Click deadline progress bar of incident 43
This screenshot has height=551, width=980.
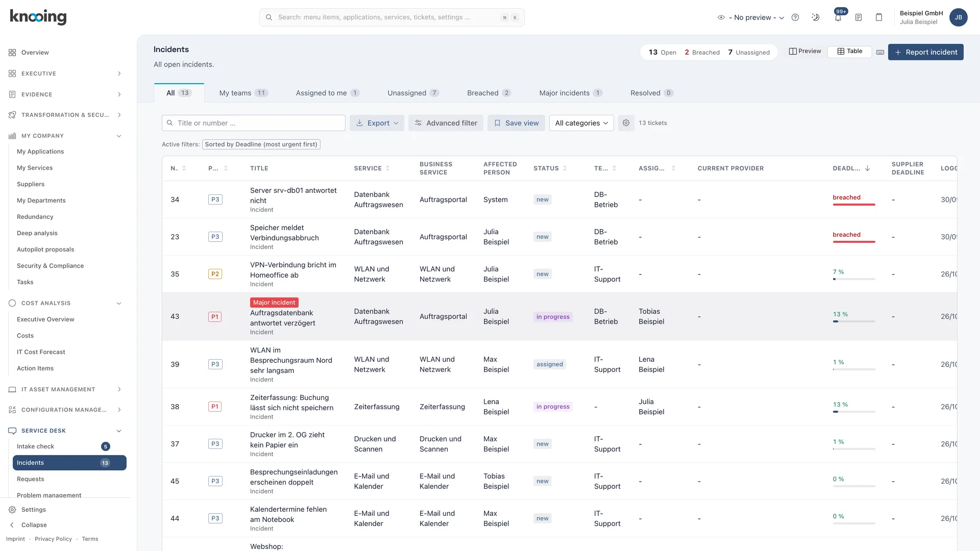tap(853, 321)
